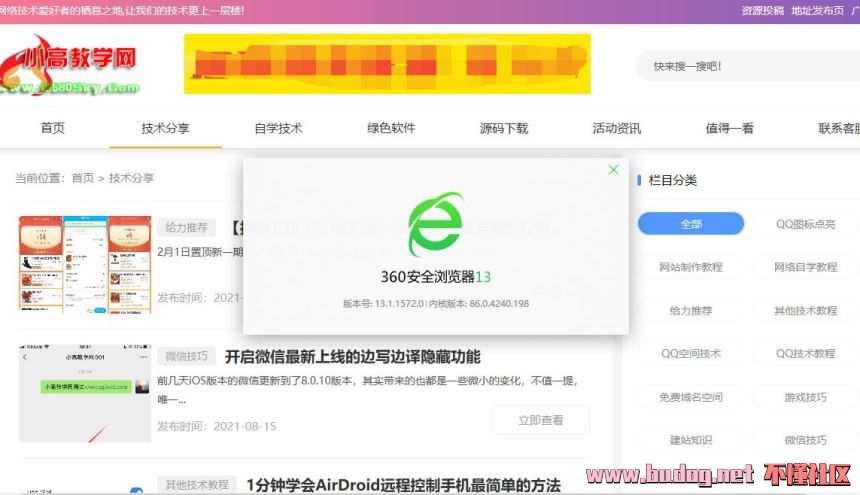Select the 游戏技巧 category

pyautogui.click(x=805, y=397)
